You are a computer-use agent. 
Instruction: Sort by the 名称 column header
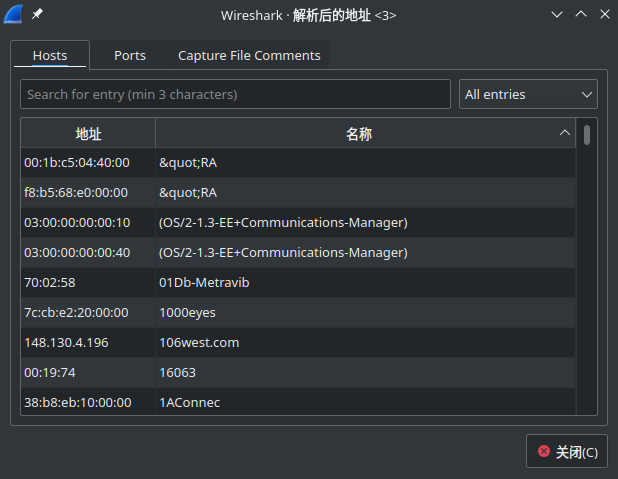coord(365,134)
